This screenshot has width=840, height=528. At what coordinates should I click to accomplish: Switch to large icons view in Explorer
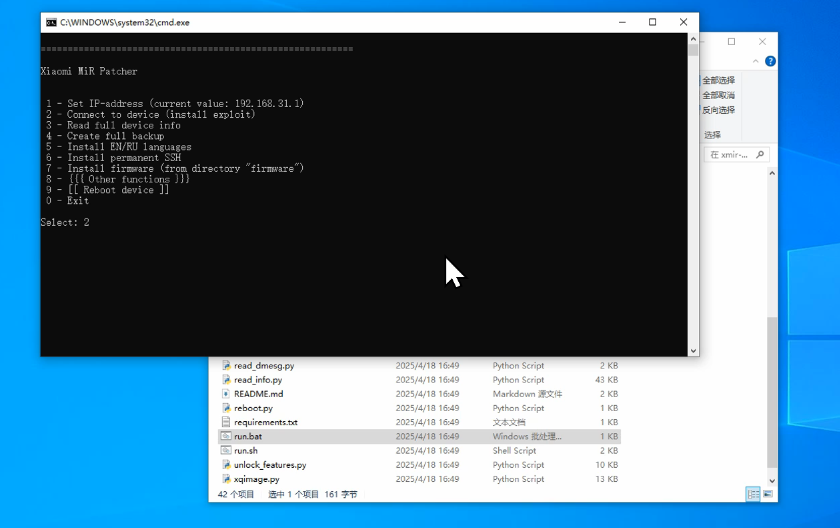pos(768,494)
